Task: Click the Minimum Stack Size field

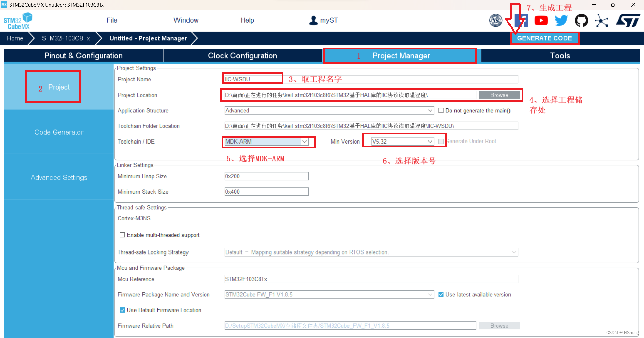Action: click(266, 192)
